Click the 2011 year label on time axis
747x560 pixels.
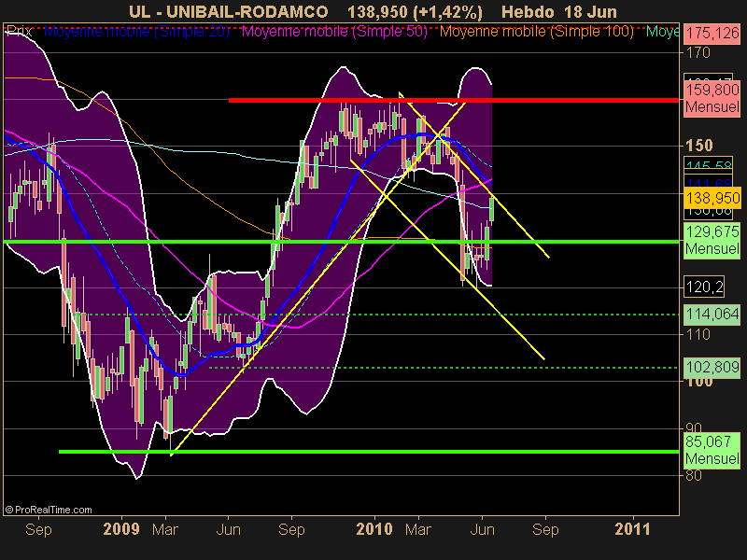(x=632, y=529)
